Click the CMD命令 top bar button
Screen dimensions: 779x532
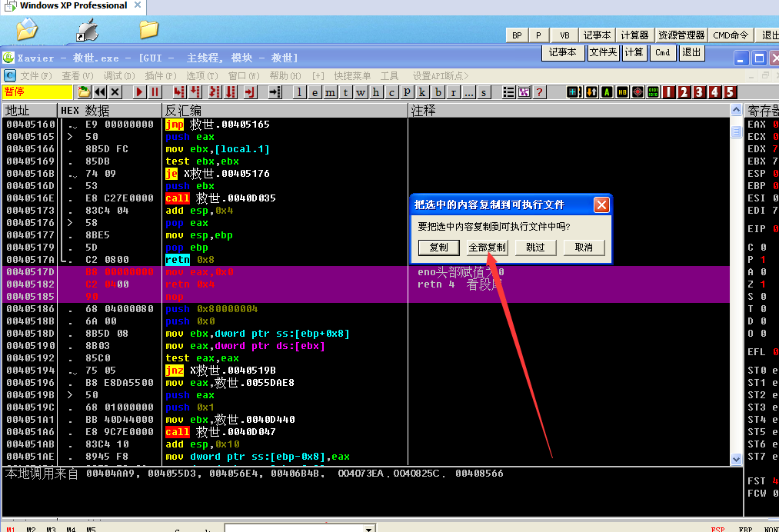click(731, 35)
